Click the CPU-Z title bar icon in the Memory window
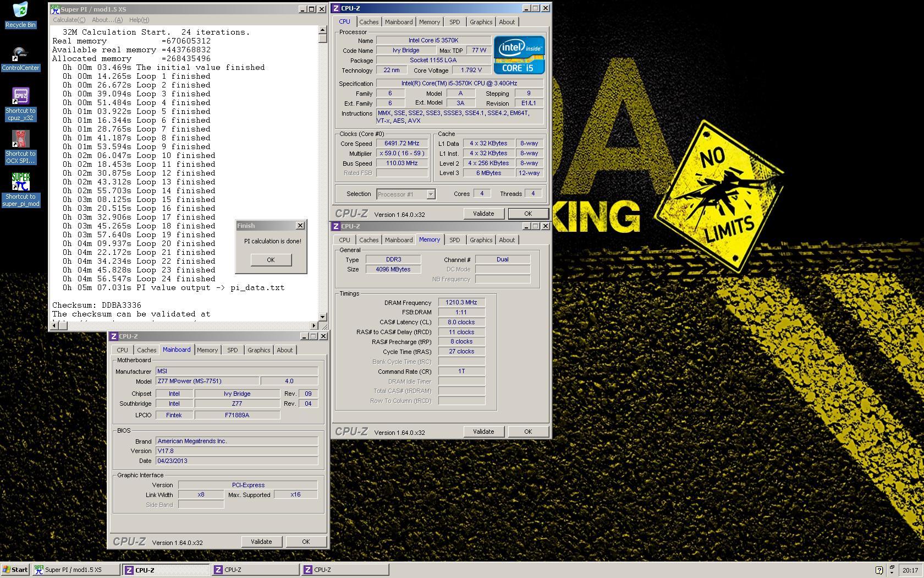Screen dimensions: 924x578 (335, 226)
